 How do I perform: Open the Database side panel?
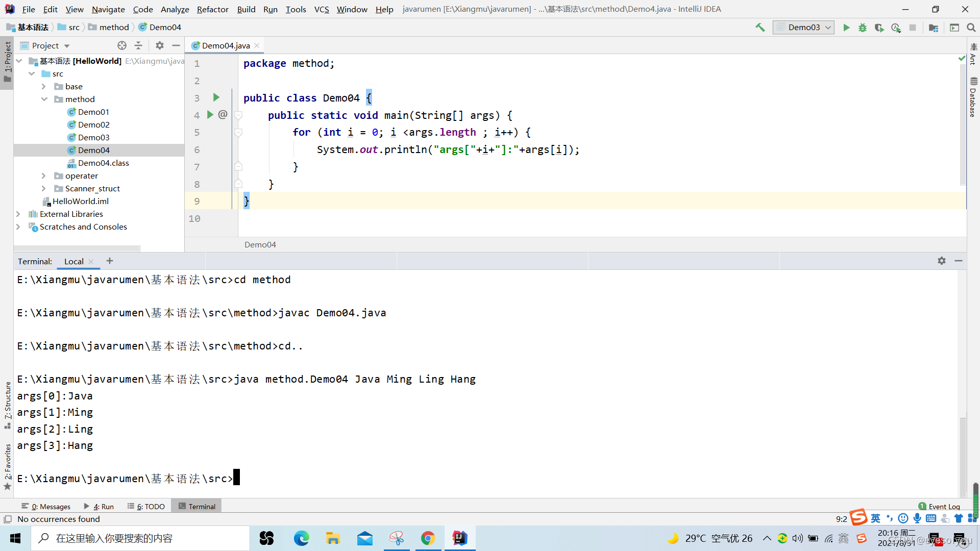point(973,97)
